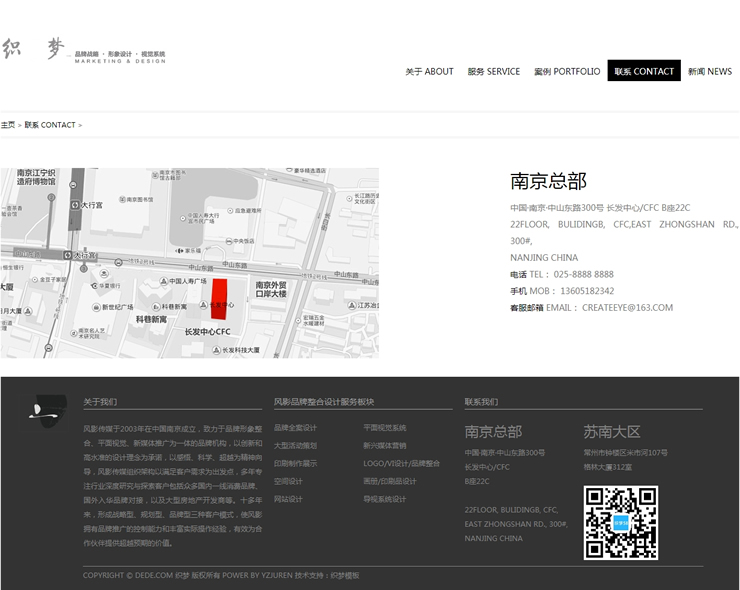This screenshot has height=590, width=740.
Task: Open 印刷制作展示 footer link
Action: click(x=295, y=463)
